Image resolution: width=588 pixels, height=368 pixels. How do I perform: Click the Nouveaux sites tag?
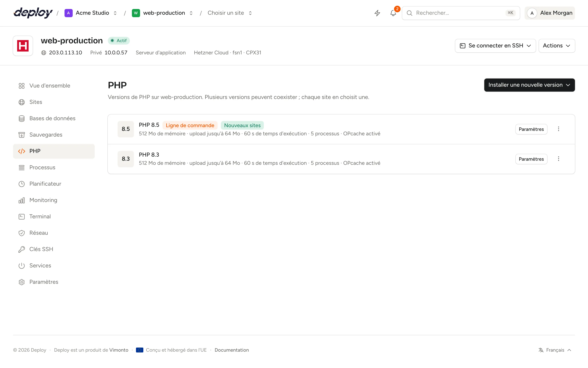coord(242,125)
